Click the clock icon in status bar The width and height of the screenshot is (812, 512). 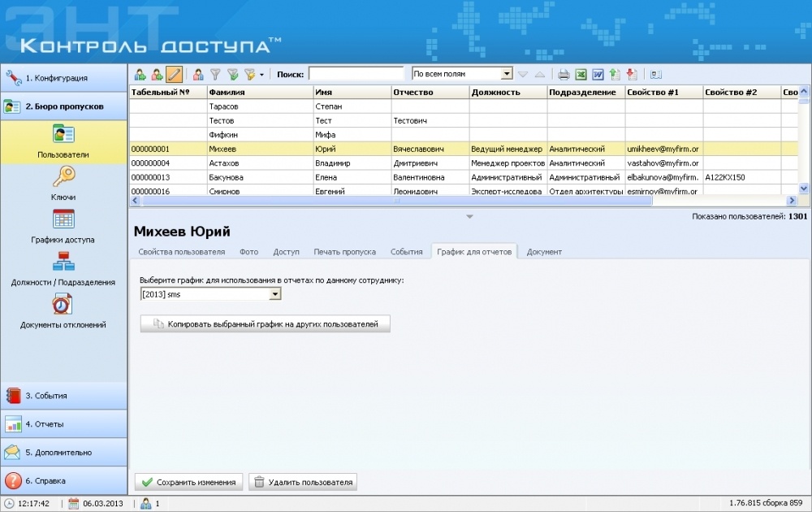click(x=9, y=503)
